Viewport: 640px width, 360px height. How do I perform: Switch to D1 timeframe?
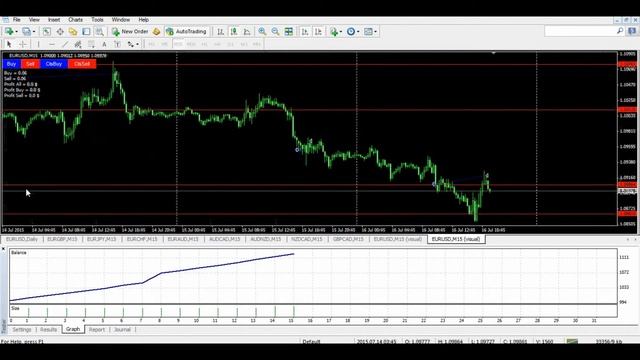(231, 44)
